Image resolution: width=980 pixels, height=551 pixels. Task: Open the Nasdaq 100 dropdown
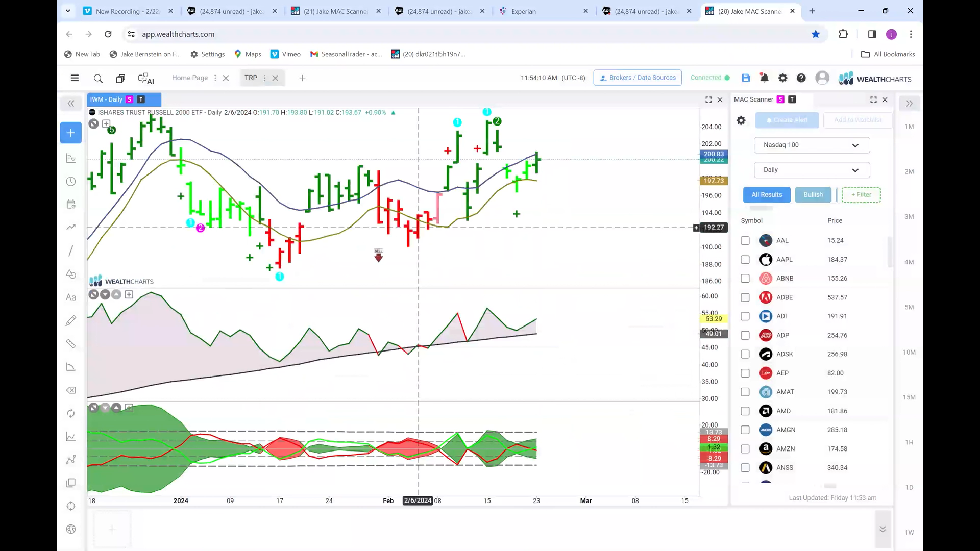[812, 145]
